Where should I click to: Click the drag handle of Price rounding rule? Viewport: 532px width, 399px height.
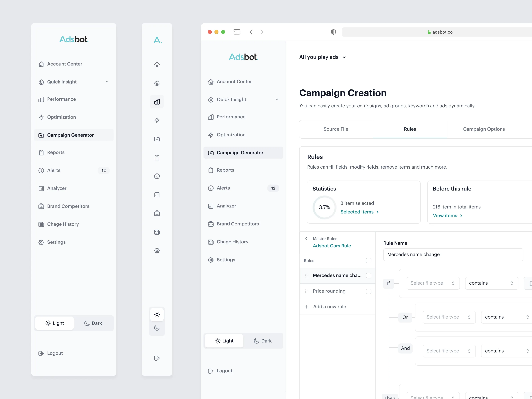[306, 291]
